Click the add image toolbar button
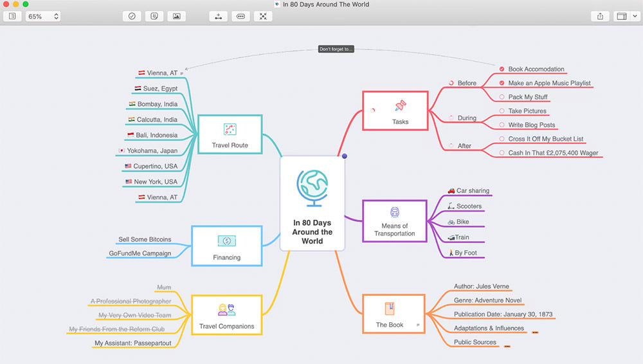The image size is (643, 364). [x=176, y=17]
